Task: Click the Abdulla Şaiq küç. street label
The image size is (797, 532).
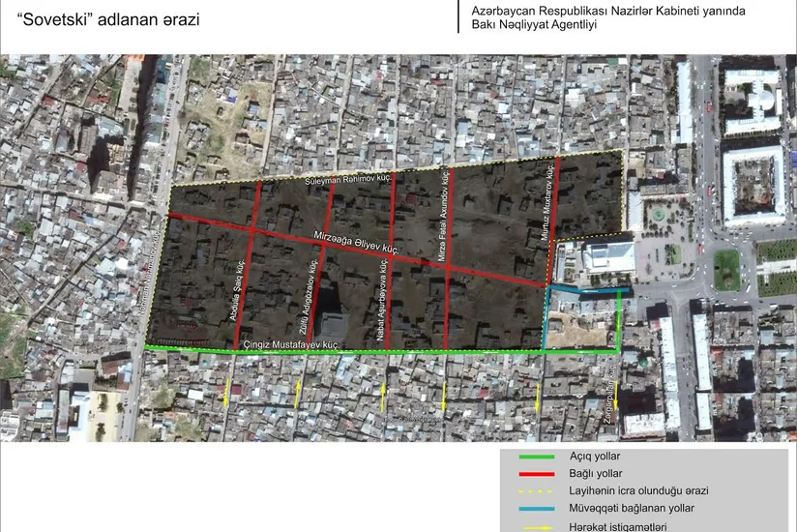Action: pyautogui.click(x=237, y=290)
